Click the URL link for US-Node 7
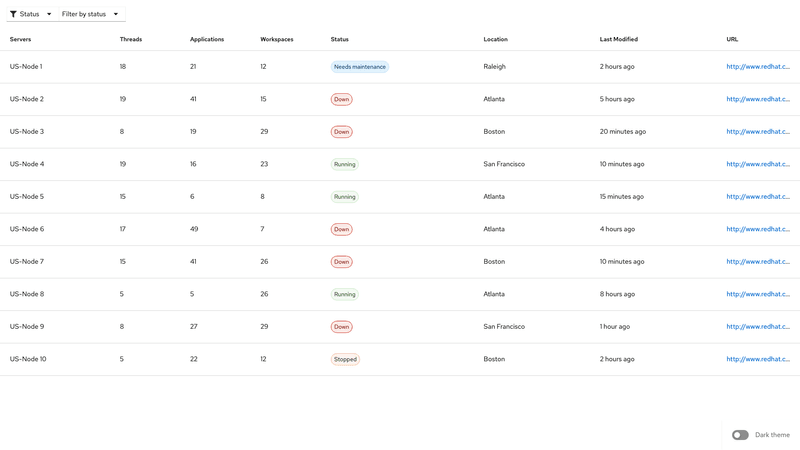800x450 pixels. pyautogui.click(x=758, y=262)
